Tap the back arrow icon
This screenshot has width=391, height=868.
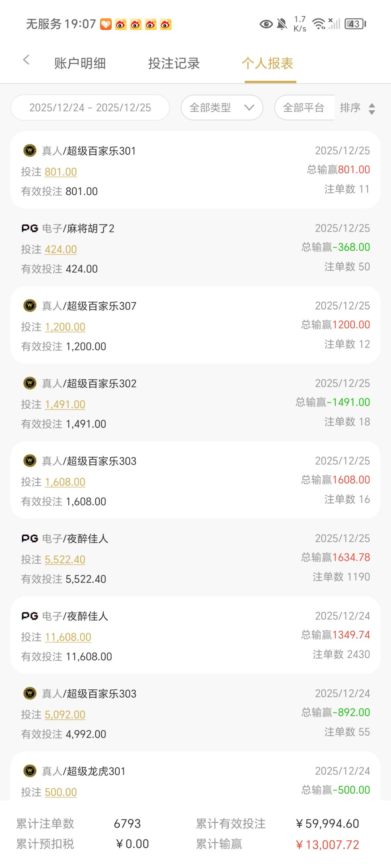tap(26, 60)
